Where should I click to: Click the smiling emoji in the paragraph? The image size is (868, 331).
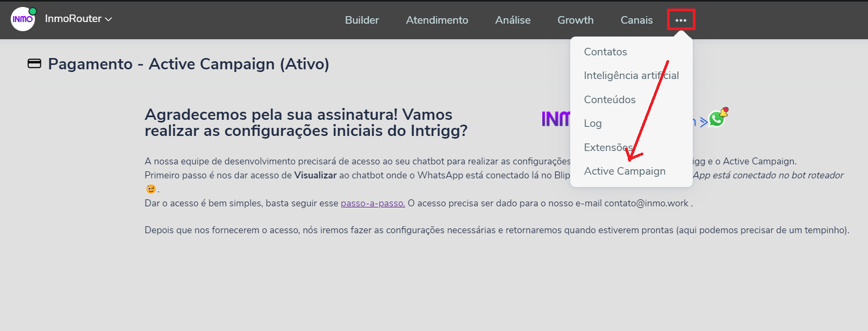click(150, 189)
